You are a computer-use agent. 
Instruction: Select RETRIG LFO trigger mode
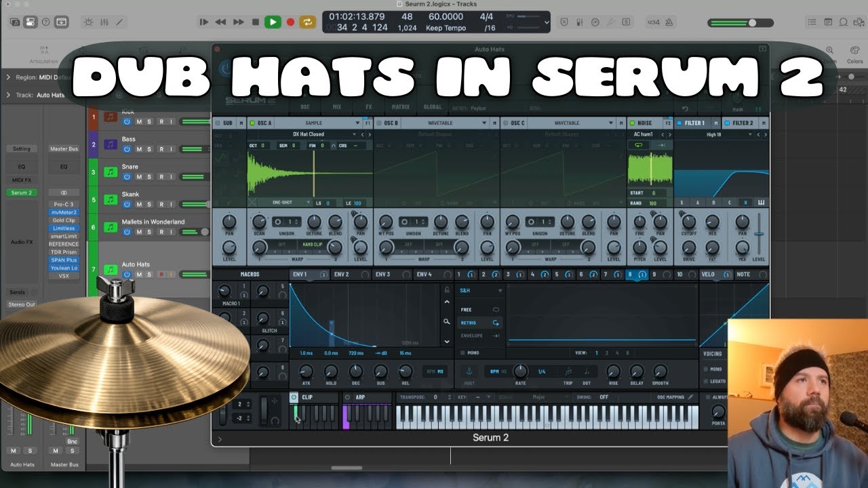point(480,323)
